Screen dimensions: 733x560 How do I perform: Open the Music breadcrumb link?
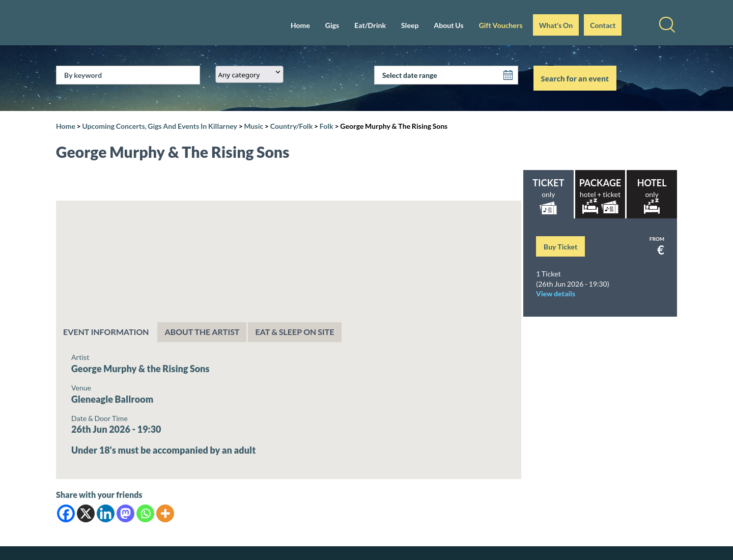[x=253, y=126]
